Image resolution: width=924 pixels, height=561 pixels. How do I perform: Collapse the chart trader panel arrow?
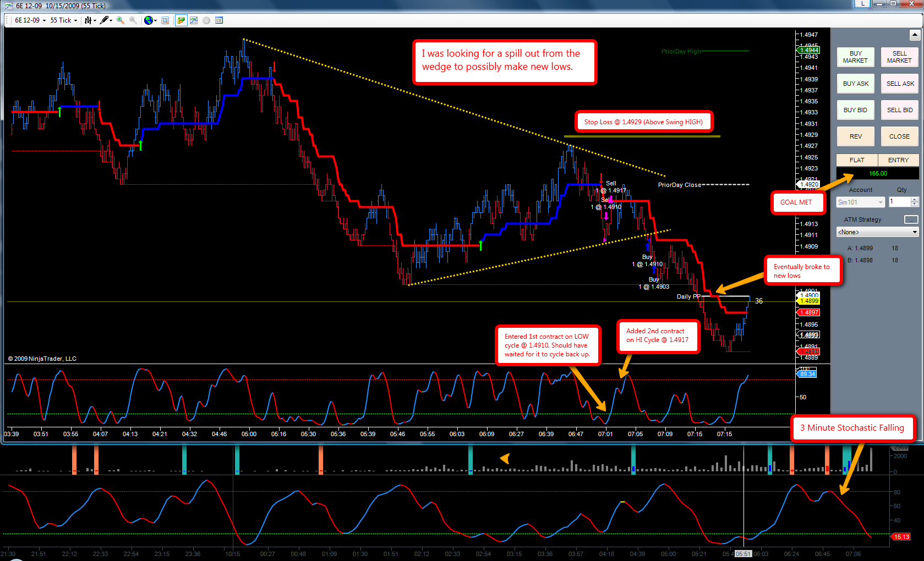point(915,35)
